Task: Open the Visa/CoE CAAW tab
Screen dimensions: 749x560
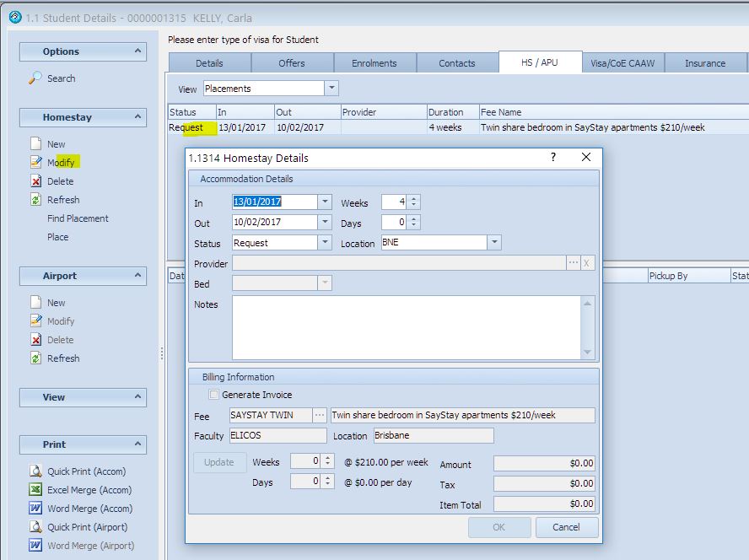Action: point(623,63)
